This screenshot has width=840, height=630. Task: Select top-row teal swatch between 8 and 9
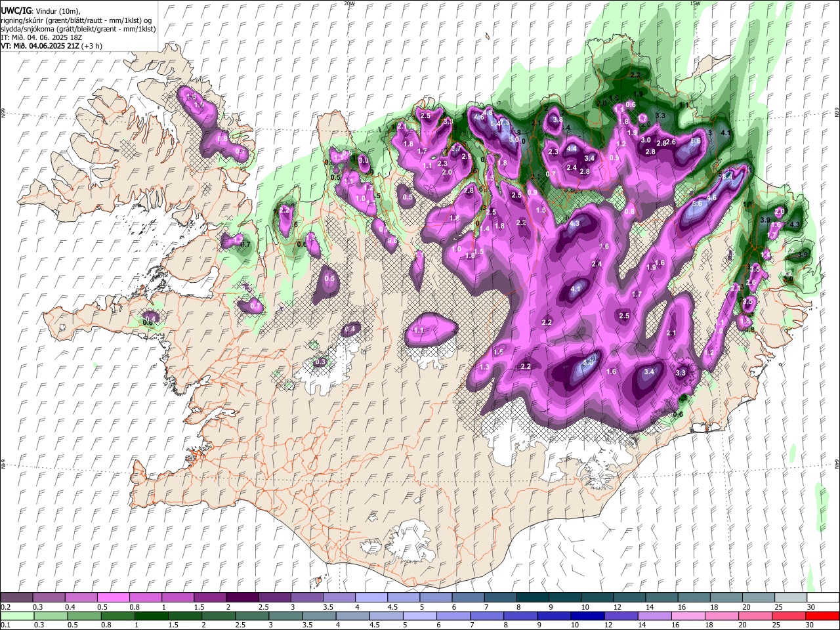(x=532, y=598)
